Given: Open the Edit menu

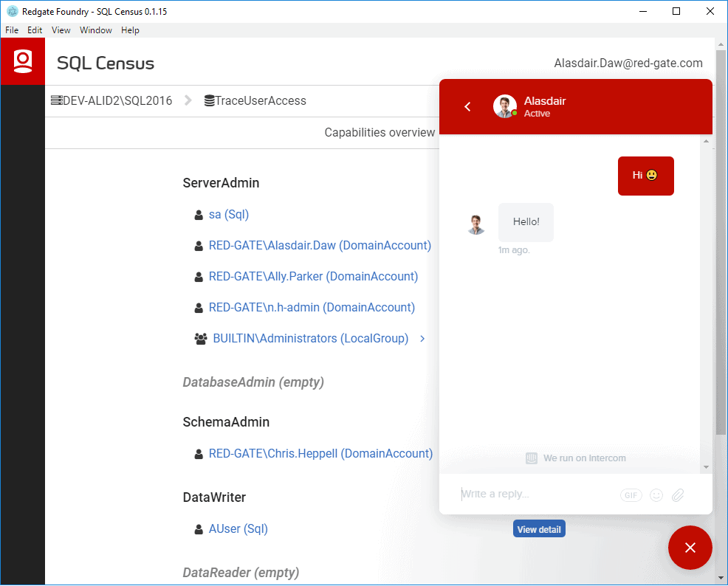Looking at the screenshot, I should (35, 30).
